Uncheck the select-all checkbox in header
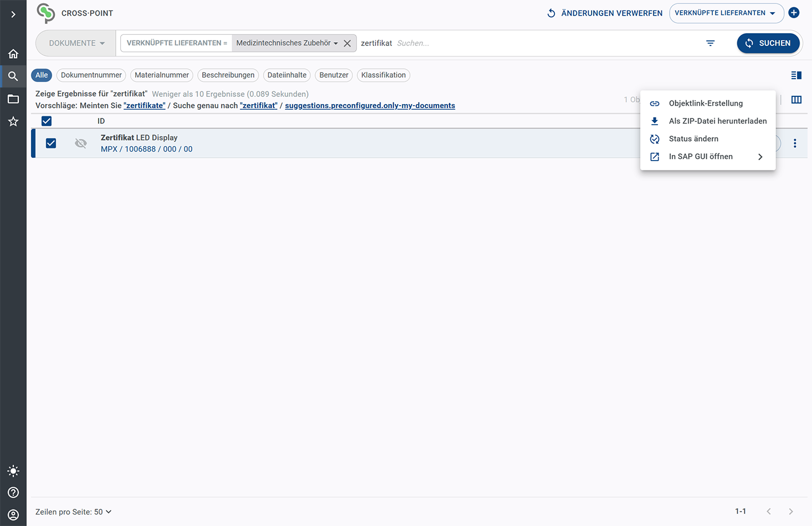Viewport: 812px width, 526px height. tap(47, 121)
